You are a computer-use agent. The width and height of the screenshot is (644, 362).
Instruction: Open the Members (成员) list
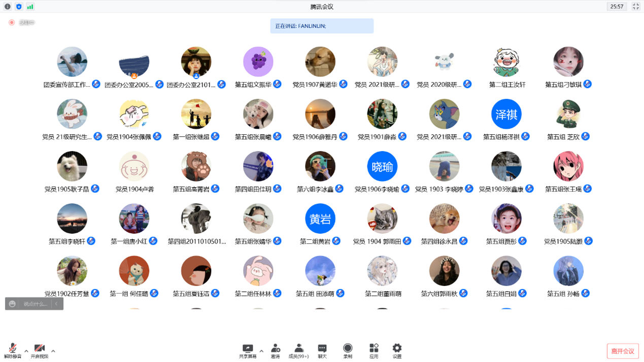coord(298,350)
